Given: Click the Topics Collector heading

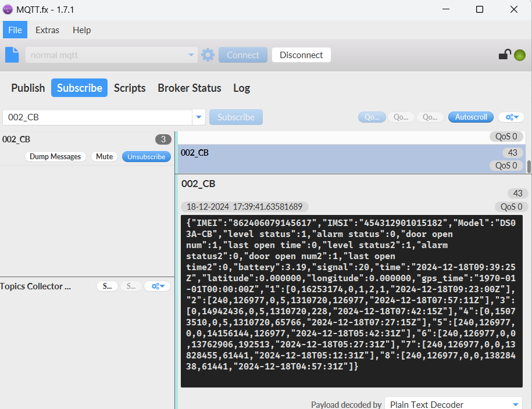Looking at the screenshot, I should [x=35, y=286].
